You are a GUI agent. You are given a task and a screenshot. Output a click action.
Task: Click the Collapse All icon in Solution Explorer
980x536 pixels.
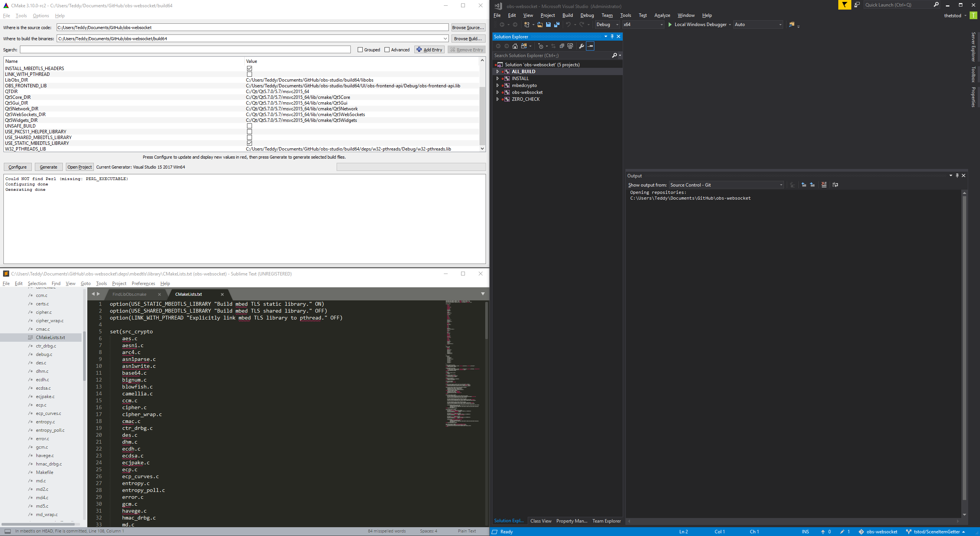pyautogui.click(x=562, y=46)
